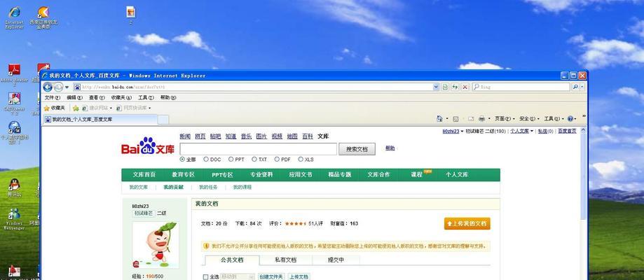Expand the li0zhi23 user menu arrow
Viewport: 644px width, 280px height.
pos(462,132)
